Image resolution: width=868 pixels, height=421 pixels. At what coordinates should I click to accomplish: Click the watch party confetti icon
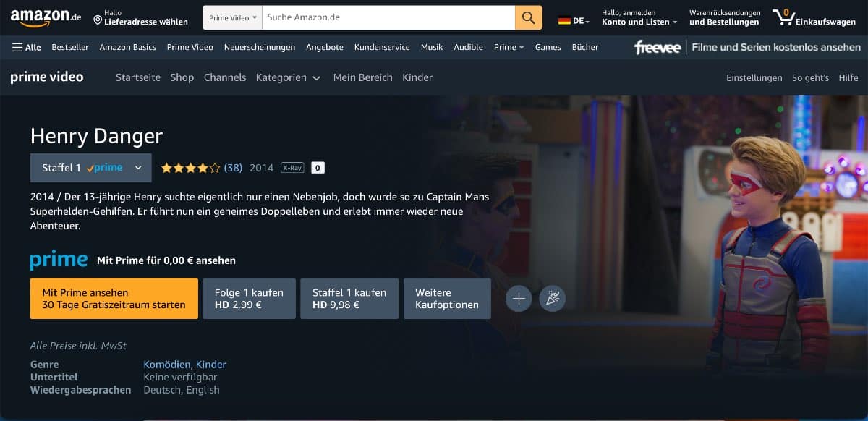553,298
